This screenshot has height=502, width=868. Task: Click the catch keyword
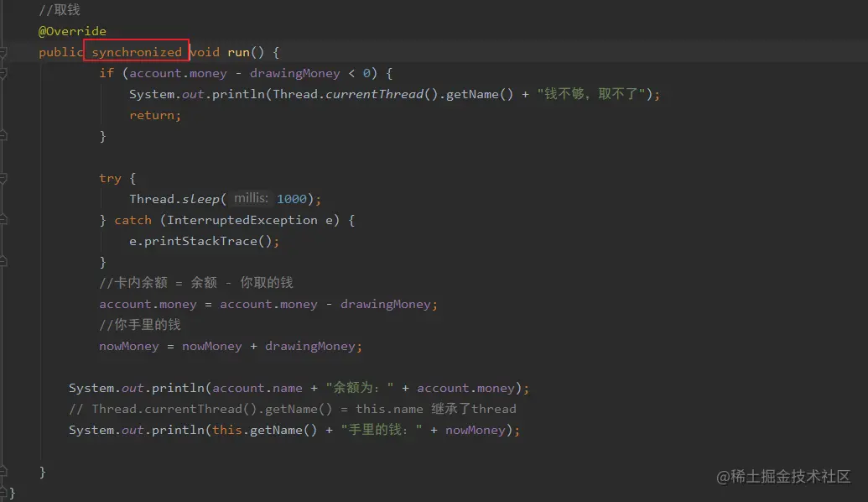133,220
